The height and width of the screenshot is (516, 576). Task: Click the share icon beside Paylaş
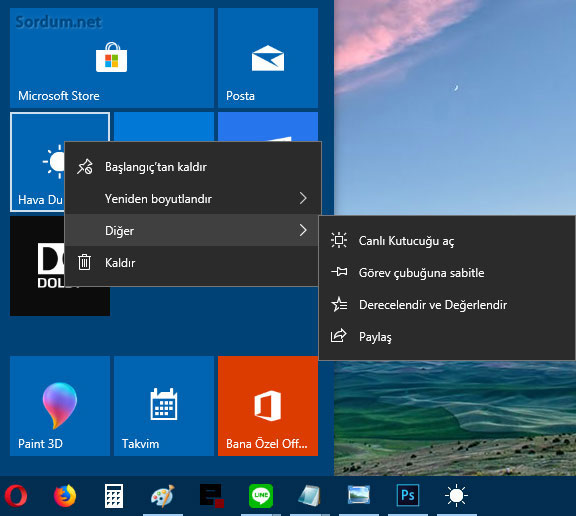(x=338, y=336)
